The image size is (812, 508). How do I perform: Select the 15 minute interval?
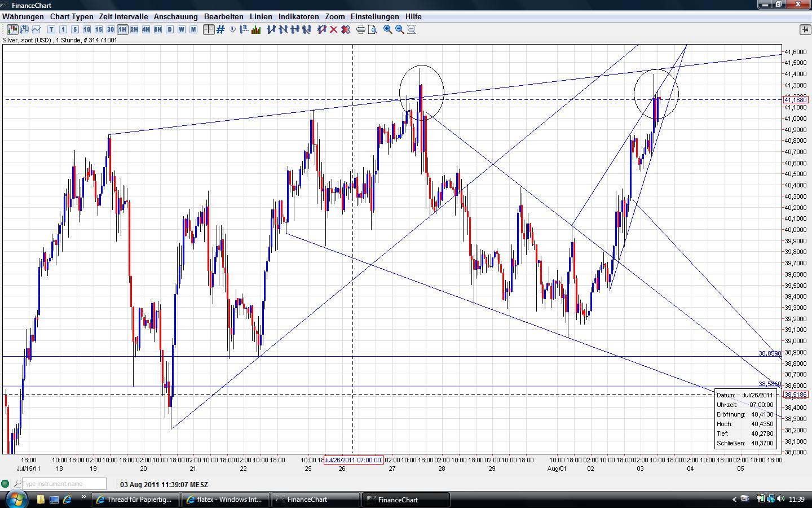click(99, 29)
